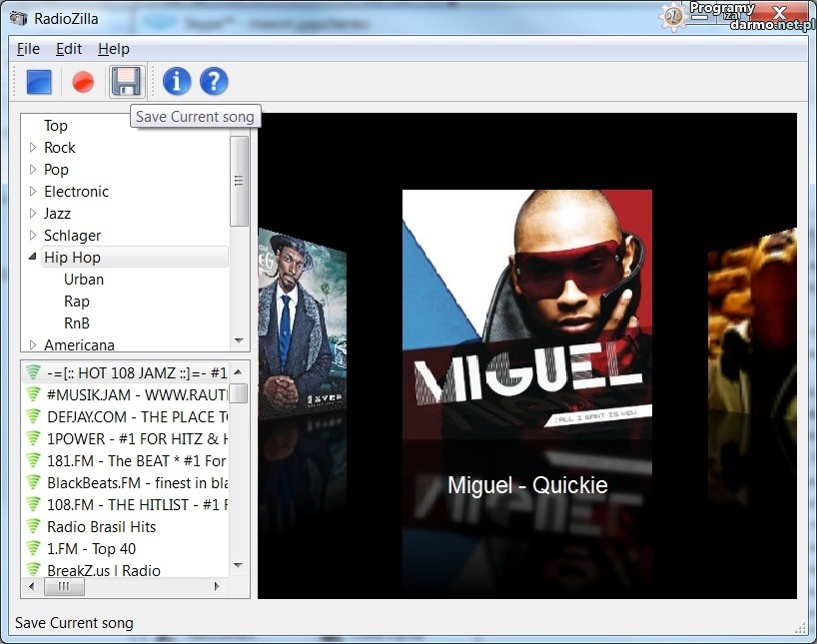Click the RadioZilla app icon in title bar
This screenshot has height=644, width=817.
[18, 17]
